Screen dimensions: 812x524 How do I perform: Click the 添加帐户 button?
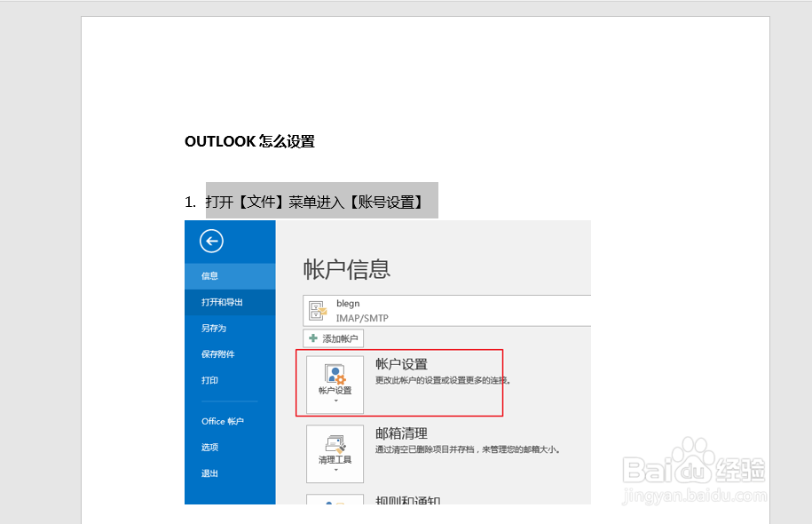click(334, 338)
